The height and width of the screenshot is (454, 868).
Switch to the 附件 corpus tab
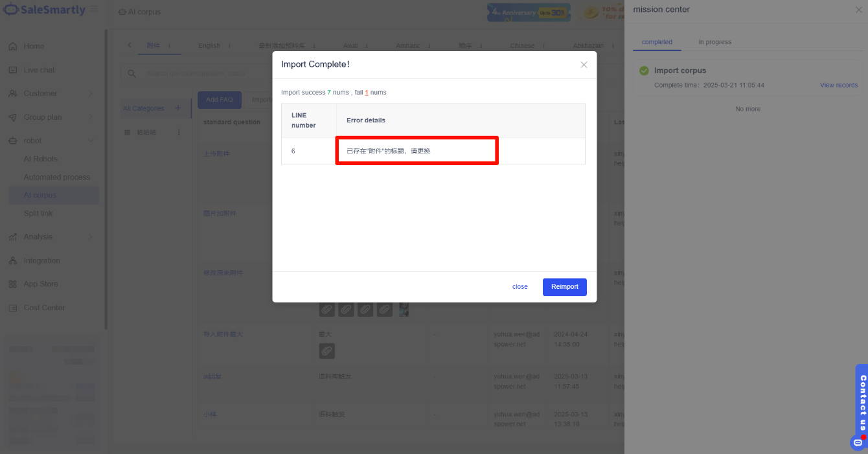pos(154,46)
